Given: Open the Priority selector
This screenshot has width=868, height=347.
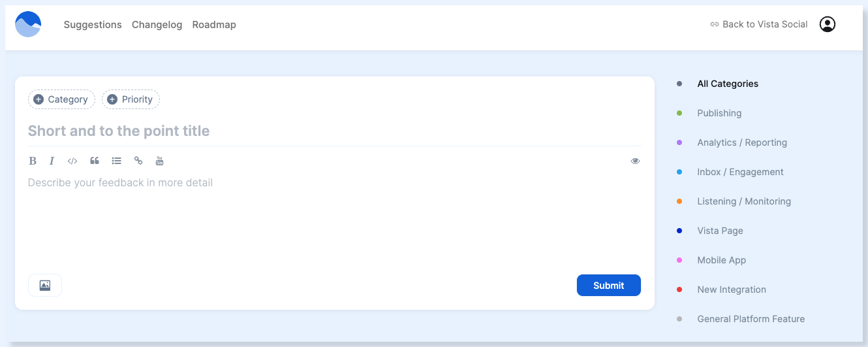Looking at the screenshot, I should (x=131, y=99).
